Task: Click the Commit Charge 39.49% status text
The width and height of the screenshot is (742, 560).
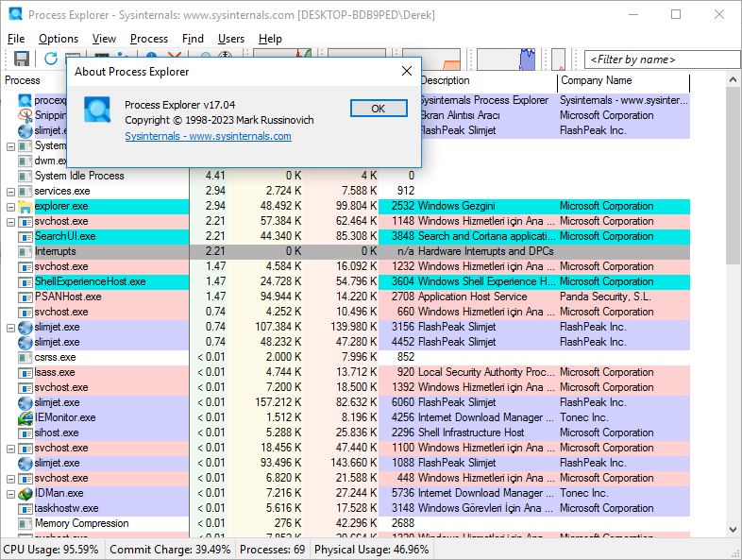Action: (170, 550)
